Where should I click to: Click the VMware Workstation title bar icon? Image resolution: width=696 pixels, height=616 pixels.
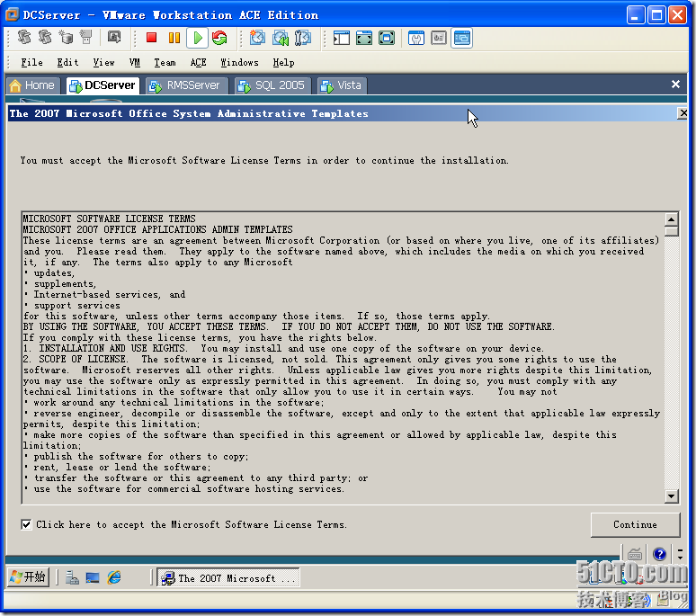pos(12,14)
